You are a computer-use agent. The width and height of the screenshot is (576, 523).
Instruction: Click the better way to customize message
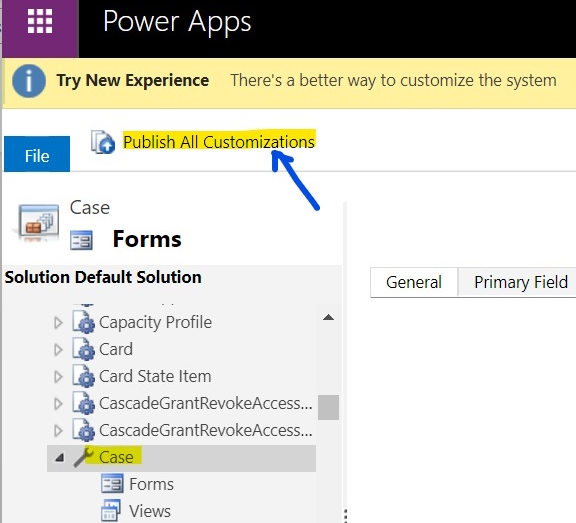(x=393, y=80)
